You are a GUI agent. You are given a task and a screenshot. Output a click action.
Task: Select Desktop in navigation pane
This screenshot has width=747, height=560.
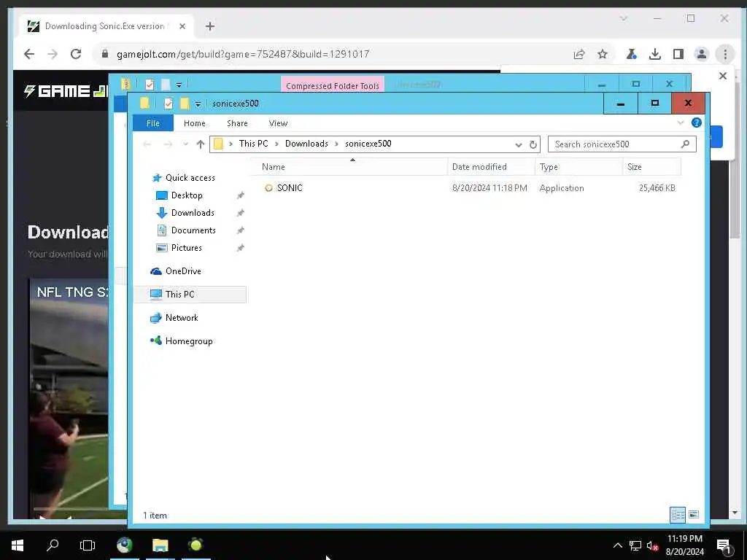pos(187,195)
